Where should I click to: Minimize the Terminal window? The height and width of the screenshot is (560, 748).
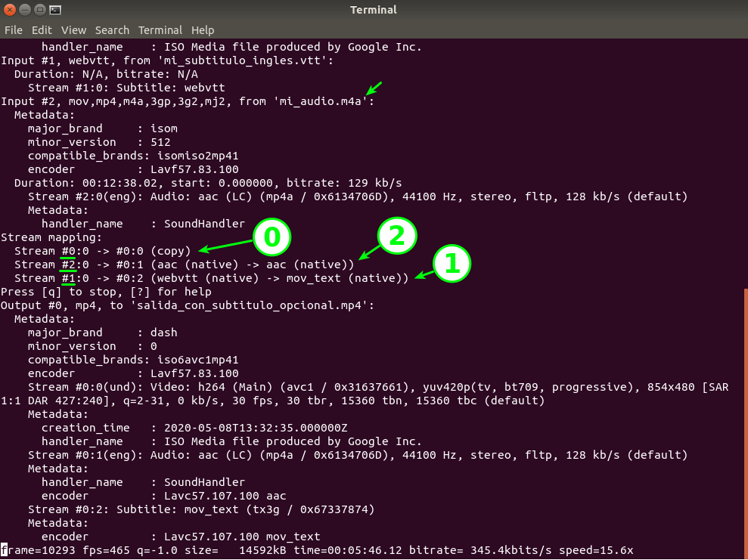[25, 10]
